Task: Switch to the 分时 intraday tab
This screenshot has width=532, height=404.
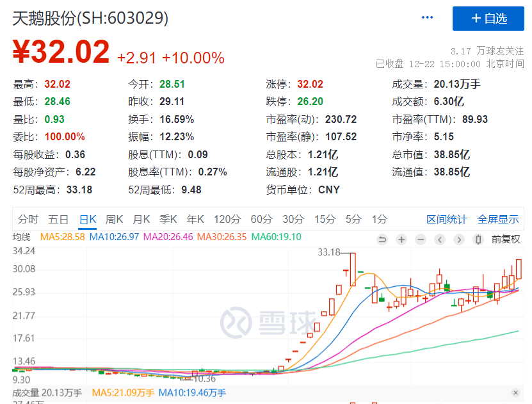Action: (28, 219)
